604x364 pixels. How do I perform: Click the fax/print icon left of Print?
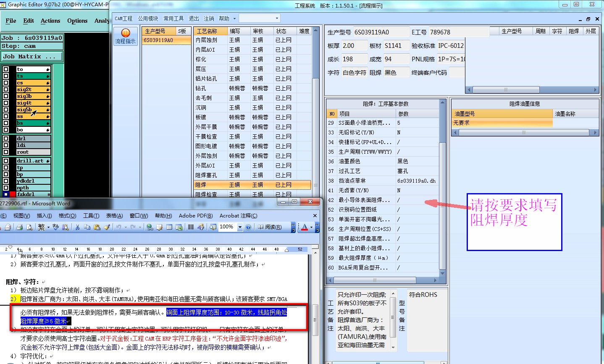pos(8,227)
